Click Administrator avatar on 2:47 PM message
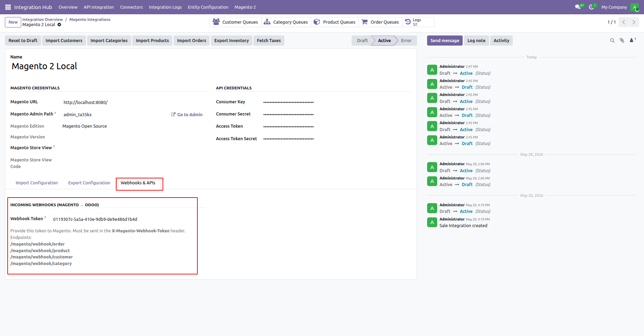This screenshot has height=336, width=644. tap(432, 70)
